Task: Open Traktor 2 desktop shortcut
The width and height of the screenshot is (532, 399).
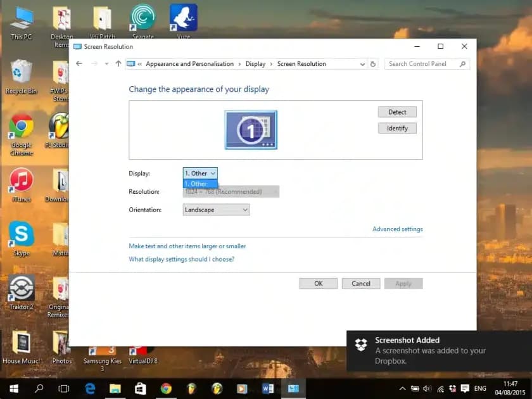Action: [22, 293]
